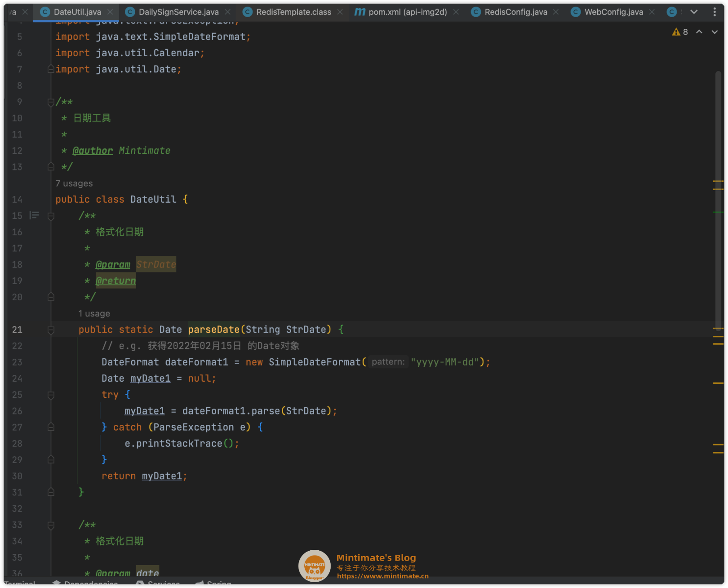728x588 pixels.
Task: Click e.printStackTrace() call
Action: tap(179, 443)
